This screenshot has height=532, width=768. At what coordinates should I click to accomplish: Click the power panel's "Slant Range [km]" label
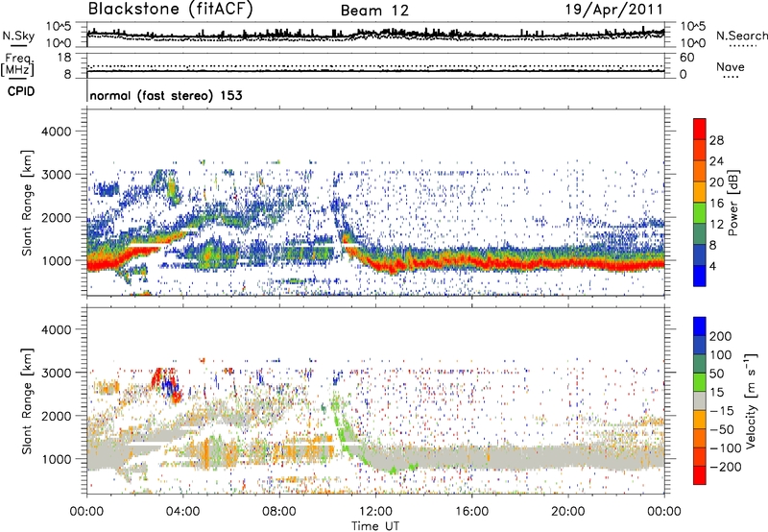27,203
